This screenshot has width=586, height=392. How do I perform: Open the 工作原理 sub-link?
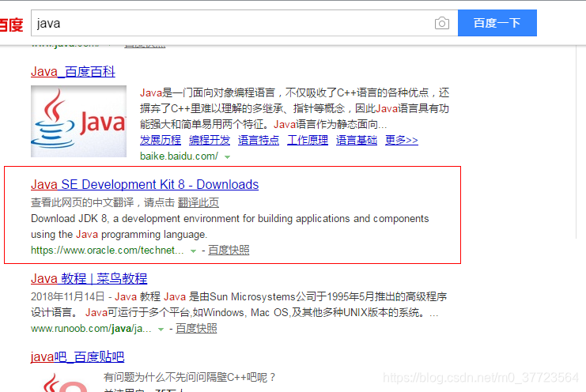(308, 141)
